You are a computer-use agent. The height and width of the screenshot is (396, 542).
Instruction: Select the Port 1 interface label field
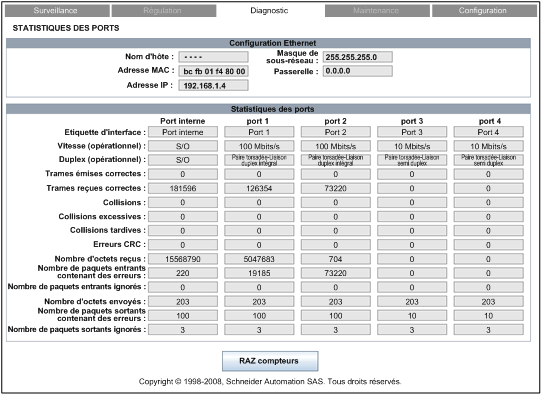[259, 132]
